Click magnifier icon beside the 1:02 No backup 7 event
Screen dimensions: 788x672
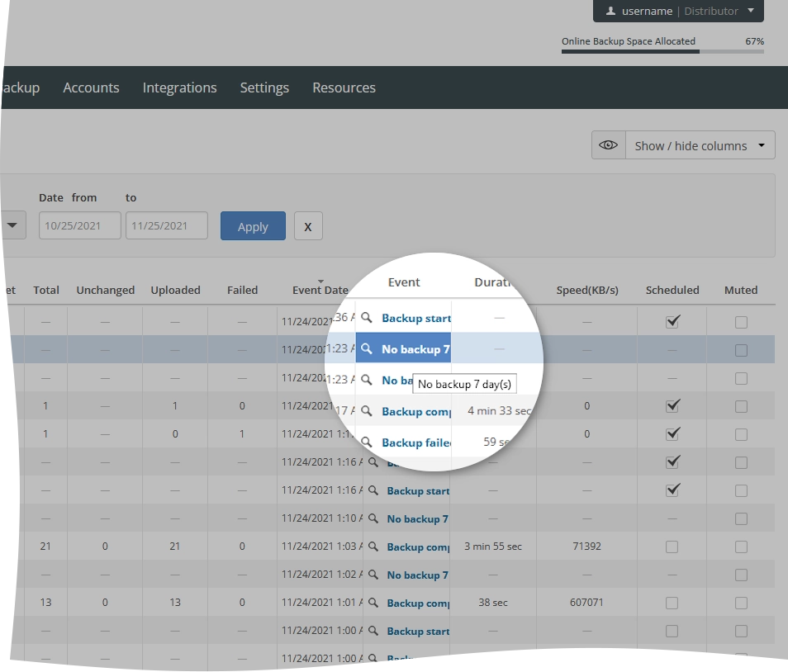tap(373, 575)
